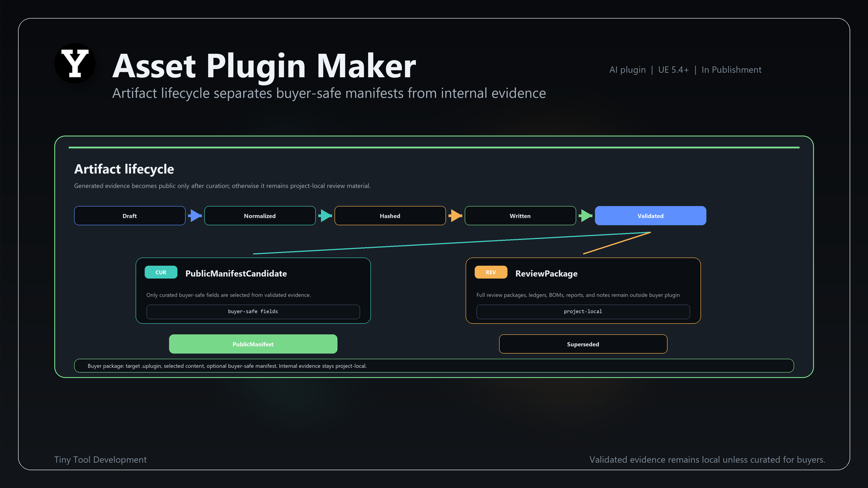Click the Buyer package note bar
The height and width of the screenshot is (488, 868).
[x=434, y=366]
